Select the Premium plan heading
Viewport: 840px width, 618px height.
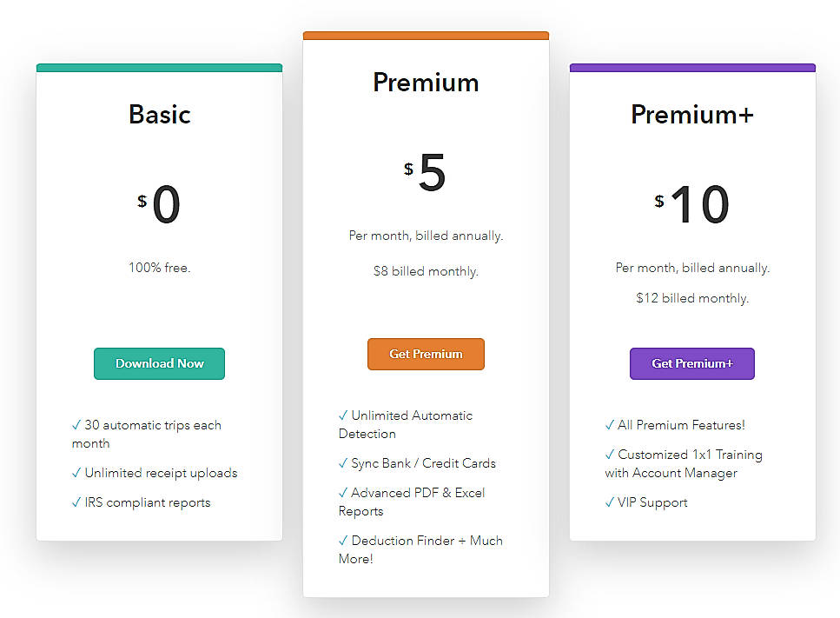tap(426, 83)
